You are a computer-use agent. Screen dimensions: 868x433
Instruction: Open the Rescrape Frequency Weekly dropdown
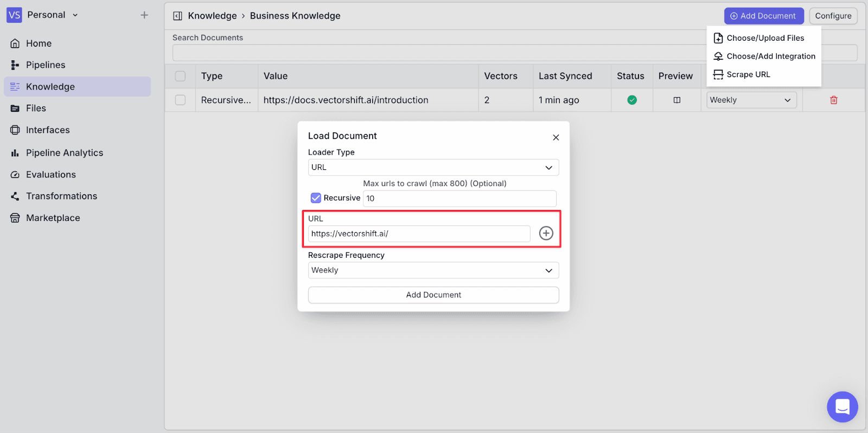point(433,270)
